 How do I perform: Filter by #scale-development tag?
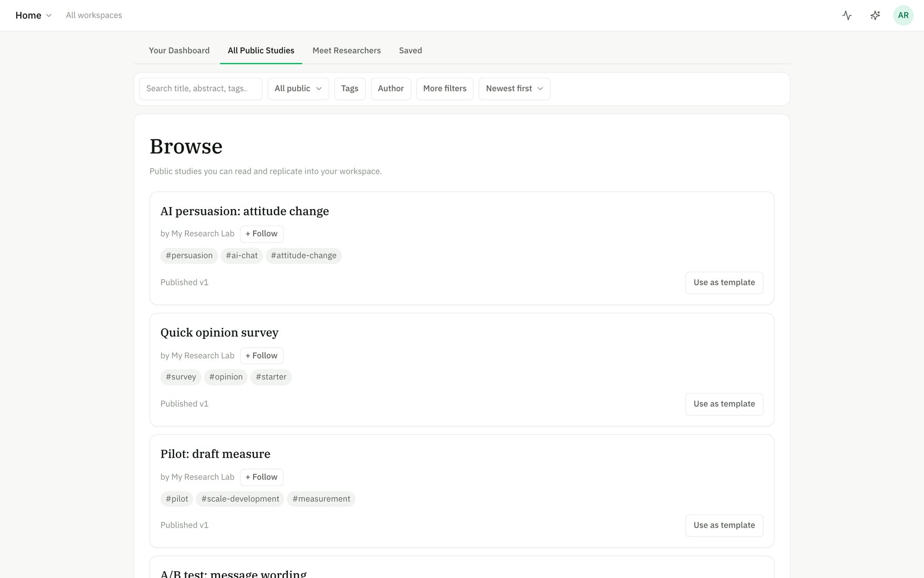240,499
